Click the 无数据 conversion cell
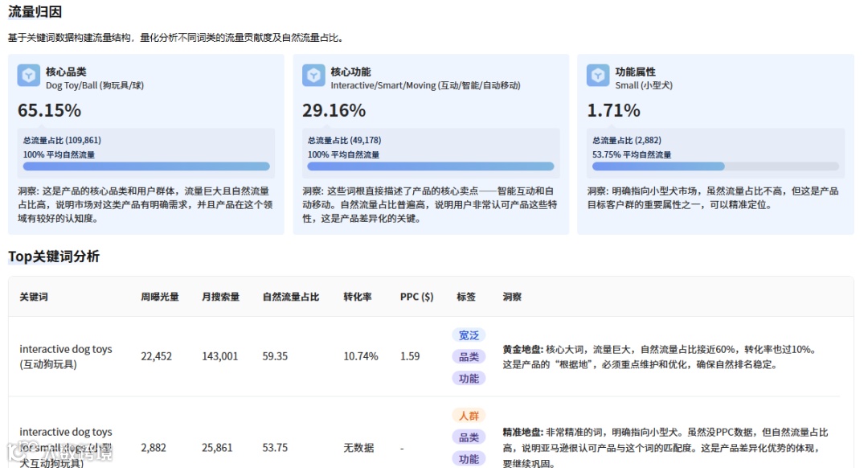The height and width of the screenshot is (468, 868). pyautogui.click(x=358, y=448)
